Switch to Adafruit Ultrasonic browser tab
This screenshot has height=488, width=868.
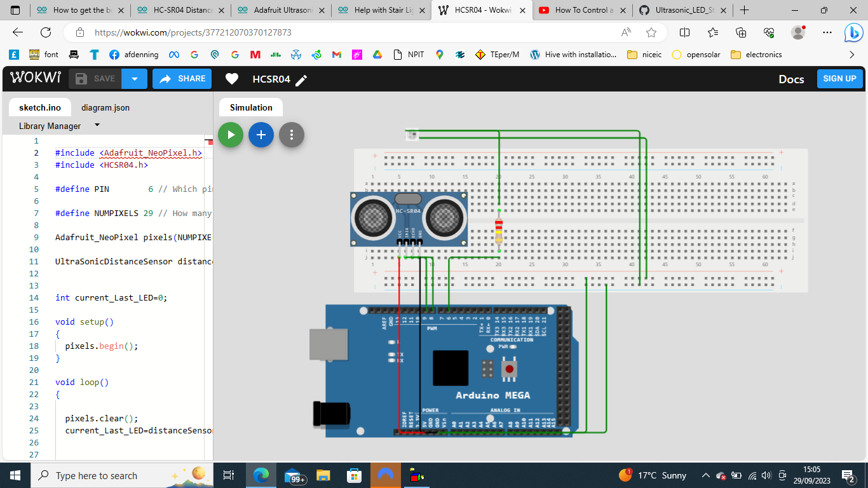[x=280, y=10]
